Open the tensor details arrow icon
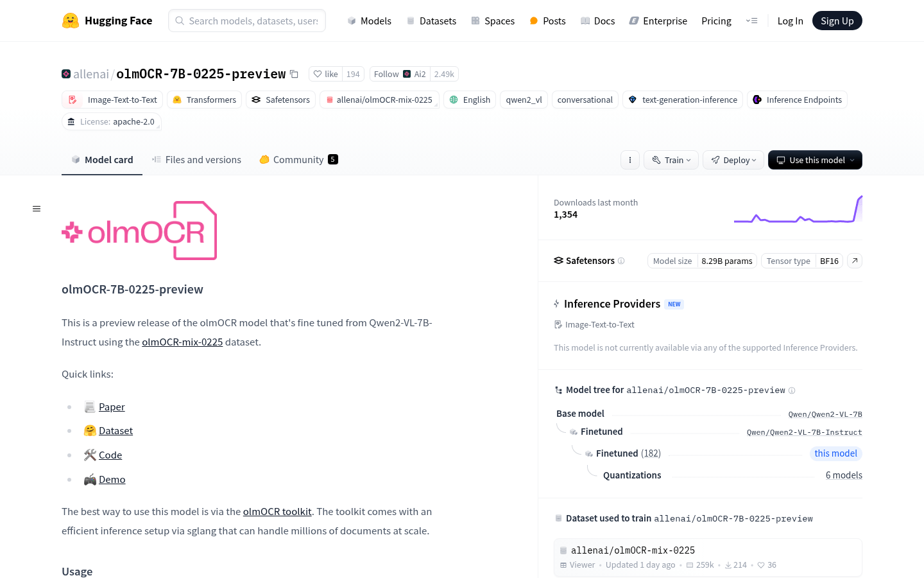Viewport: 924px width, 578px height. tap(854, 261)
